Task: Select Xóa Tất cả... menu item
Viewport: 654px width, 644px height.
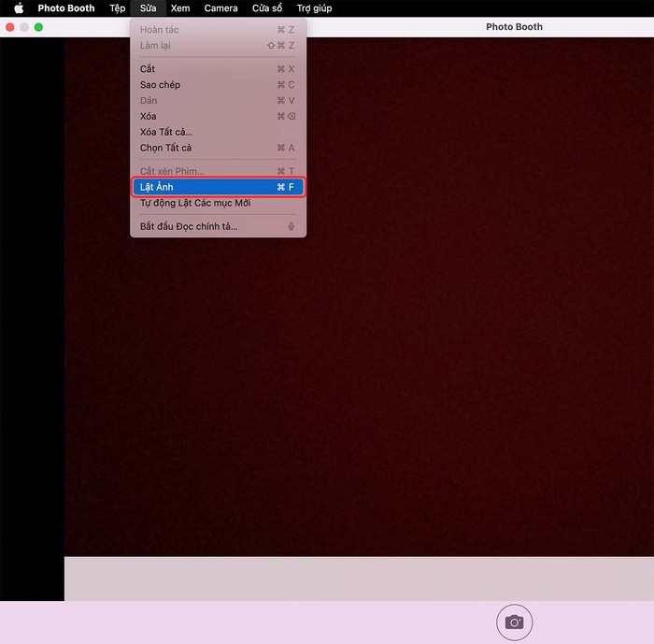Action: pyautogui.click(x=218, y=132)
